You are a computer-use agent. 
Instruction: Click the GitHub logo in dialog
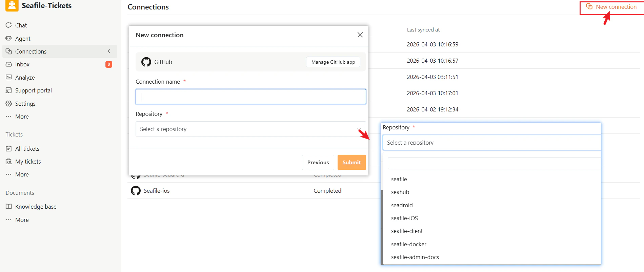[x=146, y=62]
